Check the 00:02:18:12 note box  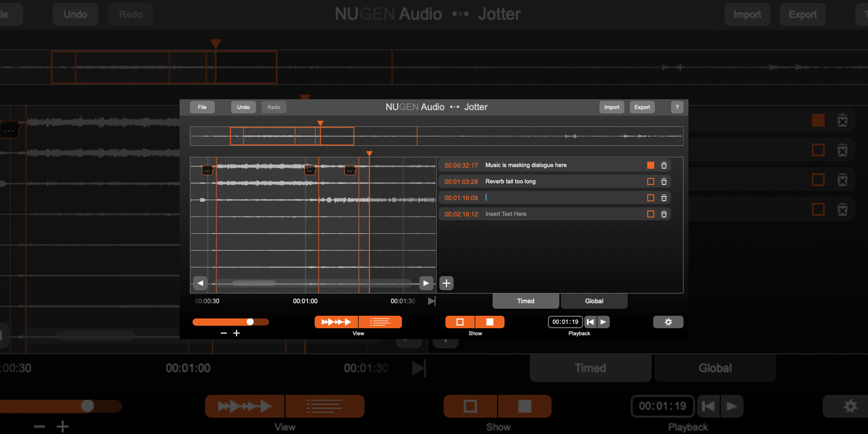click(650, 214)
